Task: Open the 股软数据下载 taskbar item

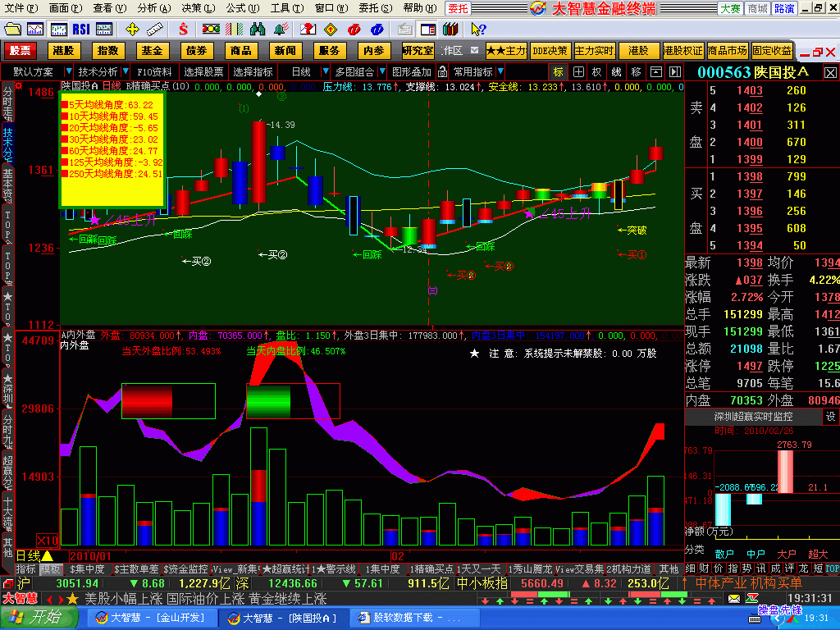Action: tap(414, 618)
